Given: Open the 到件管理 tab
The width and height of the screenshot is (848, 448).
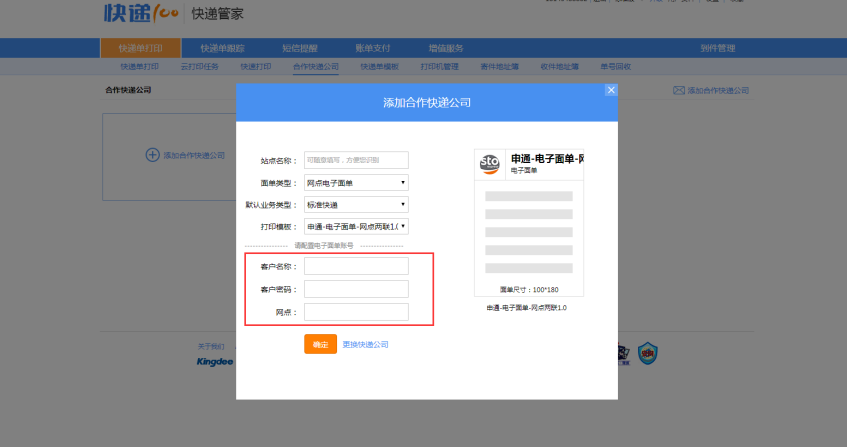Looking at the screenshot, I should [718, 48].
